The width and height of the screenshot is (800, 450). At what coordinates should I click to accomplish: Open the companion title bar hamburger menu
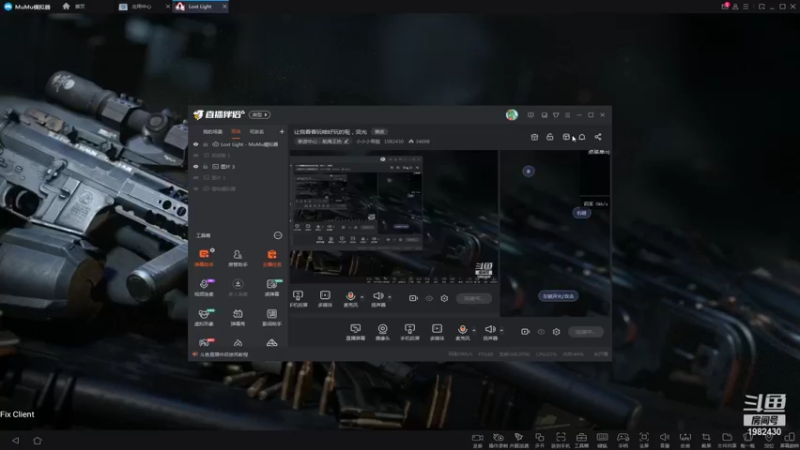pos(567,115)
